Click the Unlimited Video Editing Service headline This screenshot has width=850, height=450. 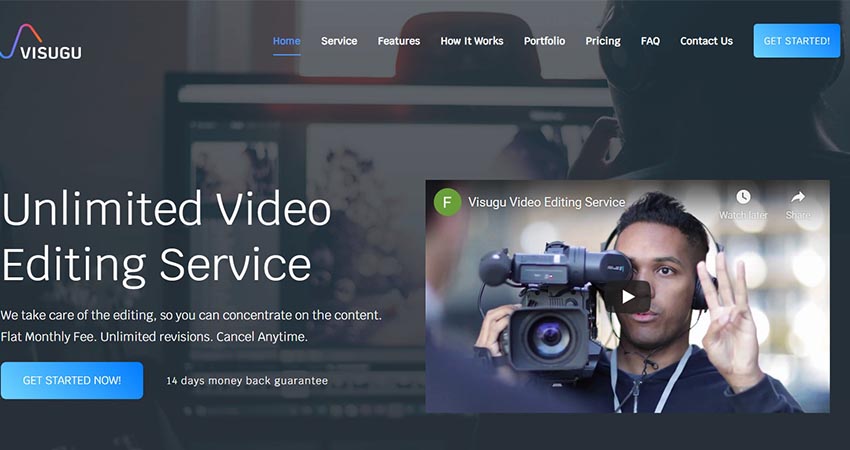tap(166, 237)
